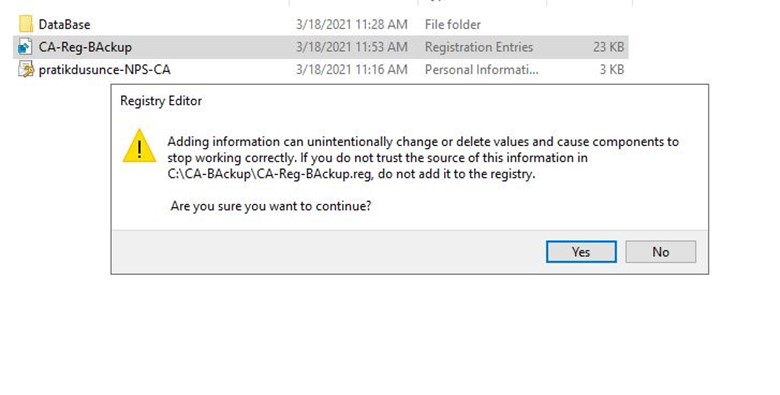
Task: Click the No button to cancel import
Action: pyautogui.click(x=661, y=252)
